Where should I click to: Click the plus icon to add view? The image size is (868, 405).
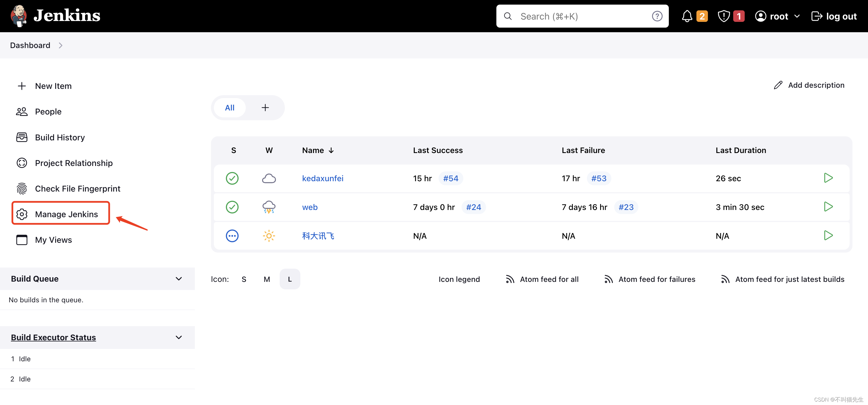(265, 108)
